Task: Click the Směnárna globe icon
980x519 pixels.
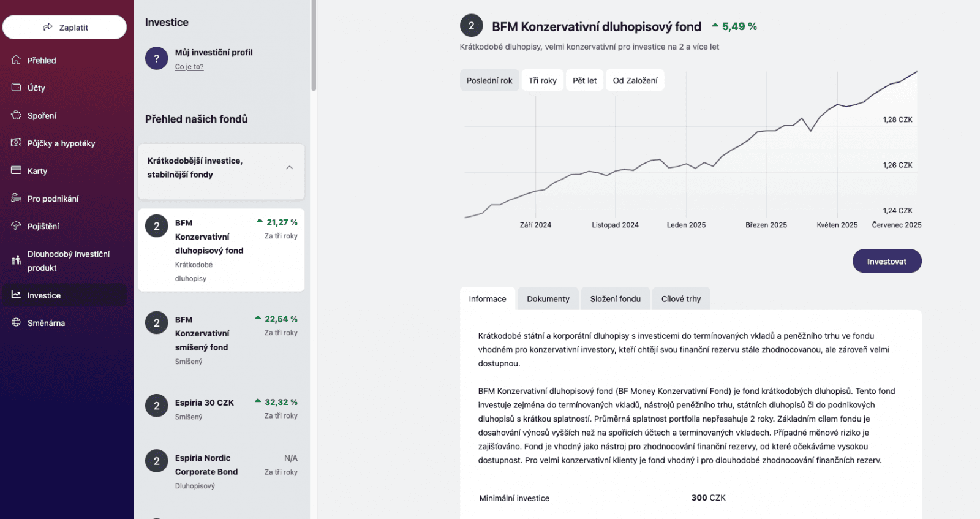Action: click(16, 322)
